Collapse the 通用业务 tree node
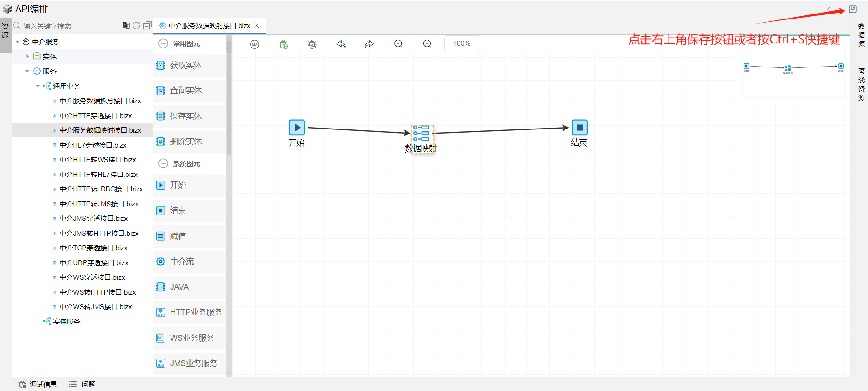 (x=38, y=86)
